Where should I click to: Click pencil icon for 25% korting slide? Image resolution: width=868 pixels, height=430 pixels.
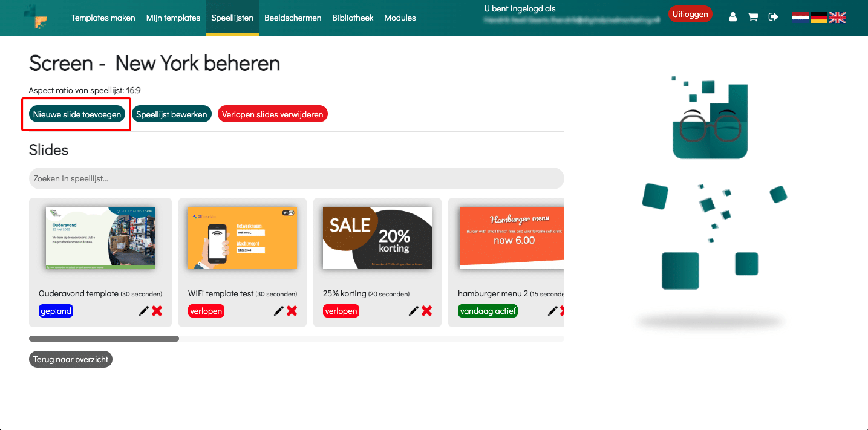413,311
